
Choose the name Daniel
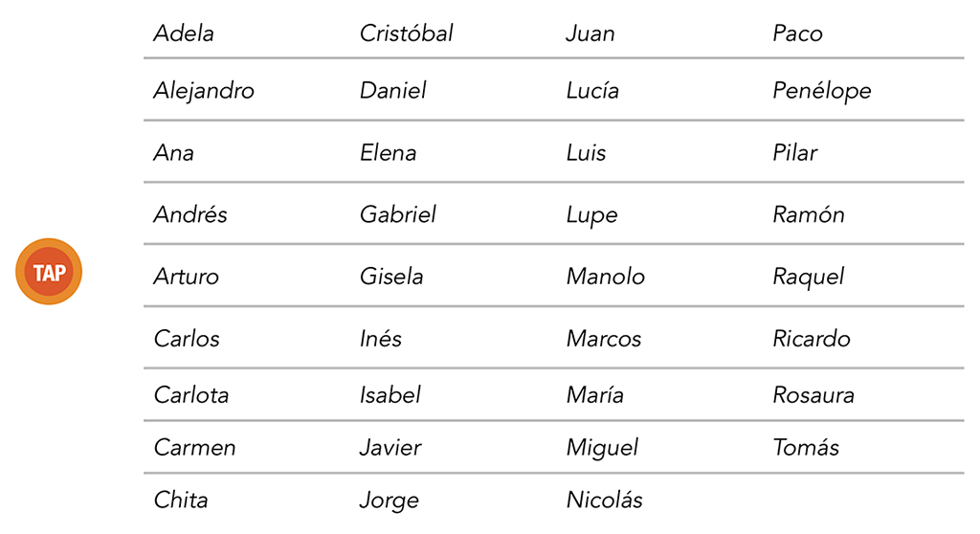click(392, 91)
